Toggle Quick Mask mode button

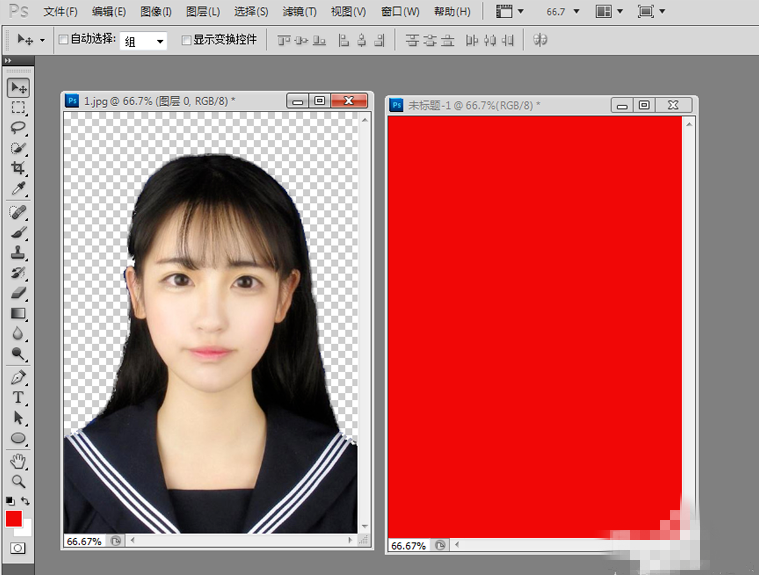[x=18, y=548]
